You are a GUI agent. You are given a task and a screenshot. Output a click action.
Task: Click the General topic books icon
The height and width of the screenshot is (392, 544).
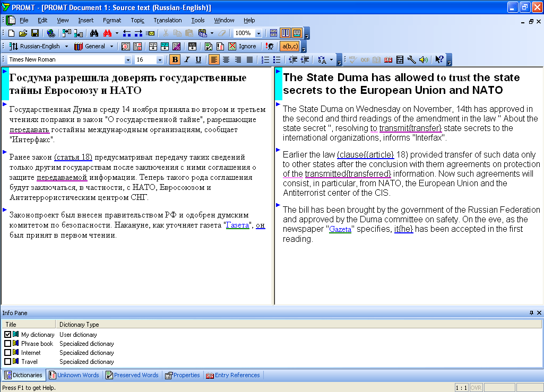tap(79, 47)
